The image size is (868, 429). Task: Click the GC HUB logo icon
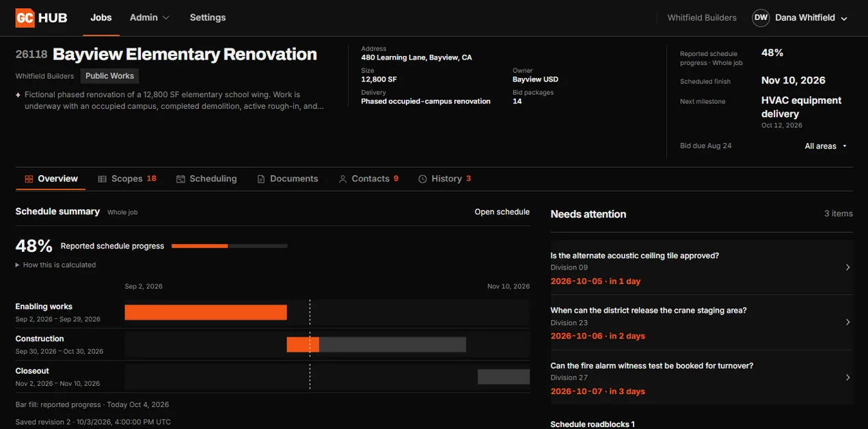pos(25,18)
